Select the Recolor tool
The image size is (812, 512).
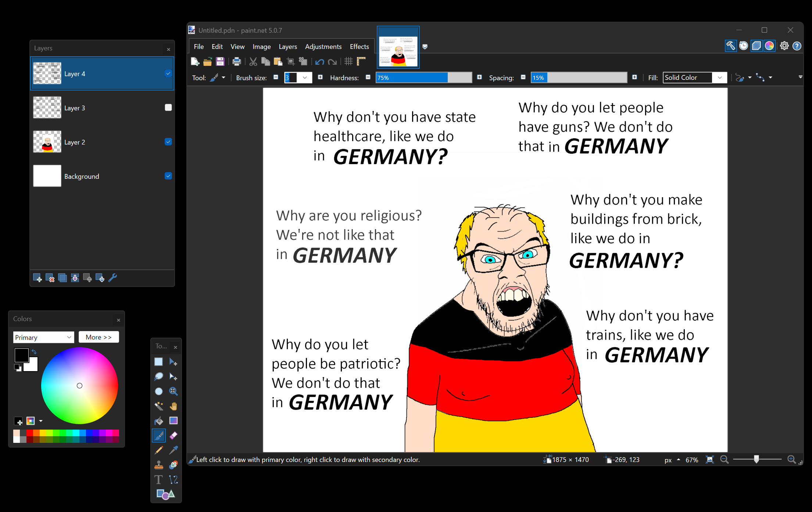[x=174, y=465]
